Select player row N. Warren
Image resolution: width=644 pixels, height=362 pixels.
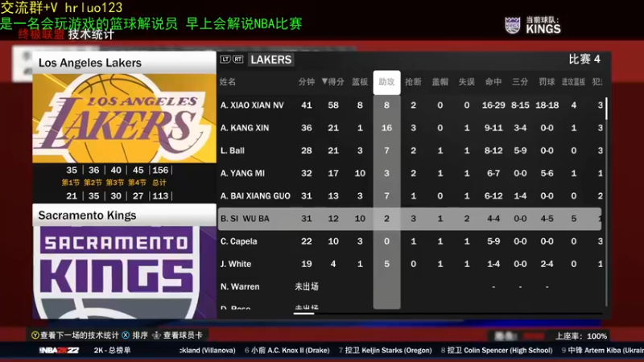tap(411, 286)
